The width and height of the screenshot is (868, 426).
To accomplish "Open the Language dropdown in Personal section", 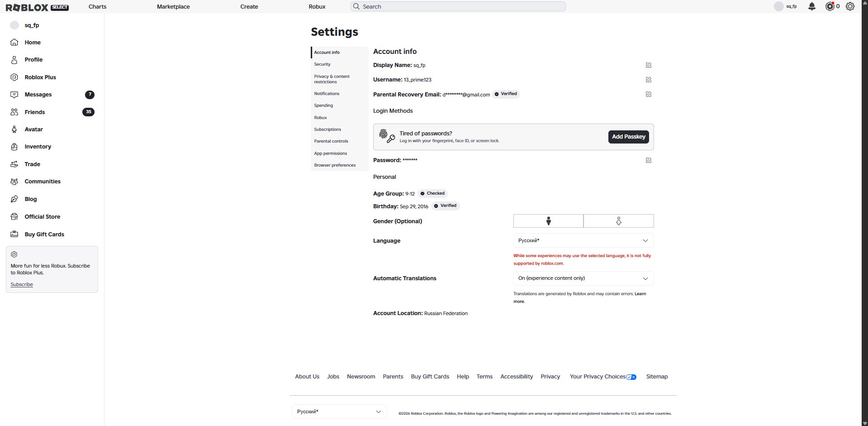I will pos(583,240).
